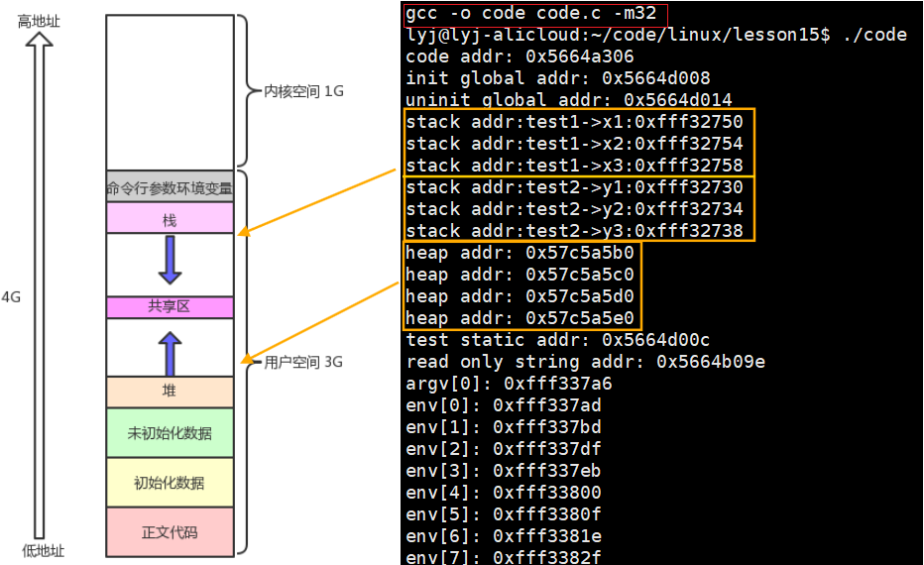Screen dimensions: 924x565
Task: Select the env[1]: 0xfff337bd line
Action: pos(504,427)
